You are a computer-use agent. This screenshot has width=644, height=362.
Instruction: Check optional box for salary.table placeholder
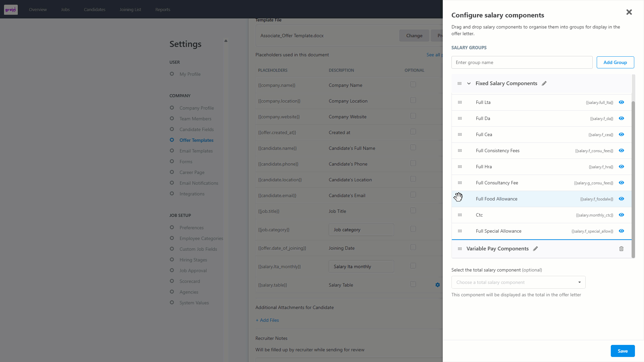[x=413, y=284]
